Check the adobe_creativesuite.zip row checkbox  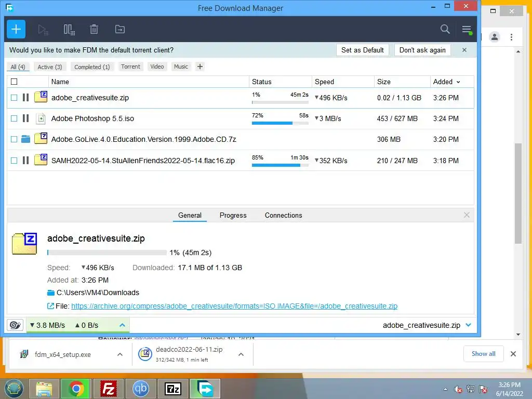point(14,98)
